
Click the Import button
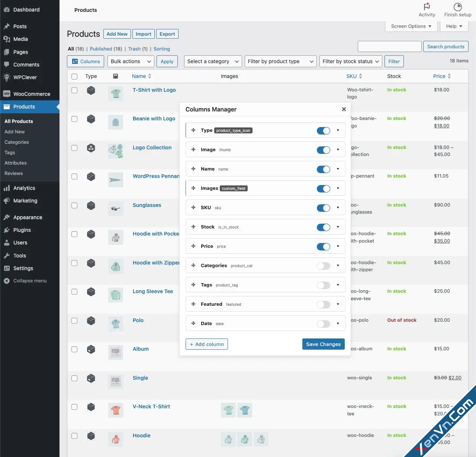[x=144, y=34]
